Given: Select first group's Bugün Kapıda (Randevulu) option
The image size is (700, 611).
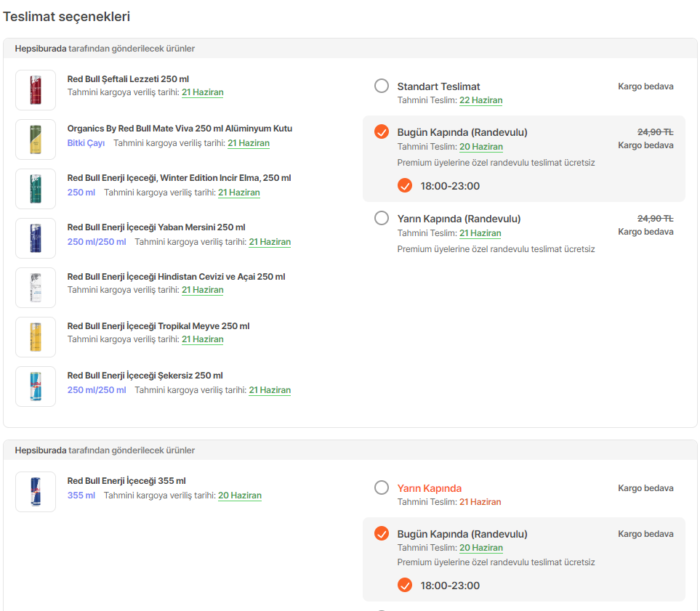Looking at the screenshot, I should 382,131.
